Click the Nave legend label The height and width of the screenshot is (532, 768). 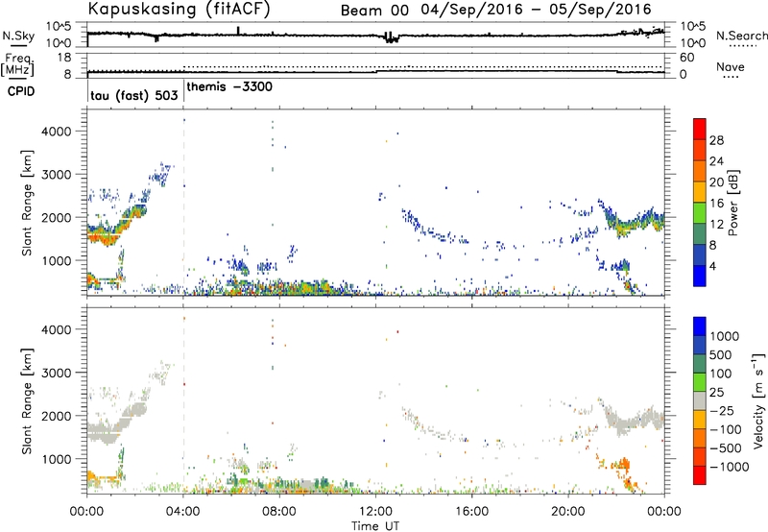click(x=731, y=67)
